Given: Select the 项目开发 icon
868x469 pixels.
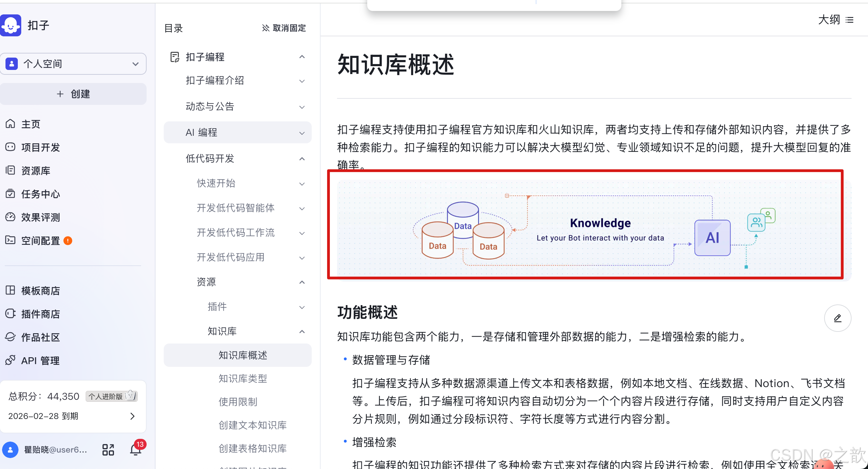Looking at the screenshot, I should [11, 147].
